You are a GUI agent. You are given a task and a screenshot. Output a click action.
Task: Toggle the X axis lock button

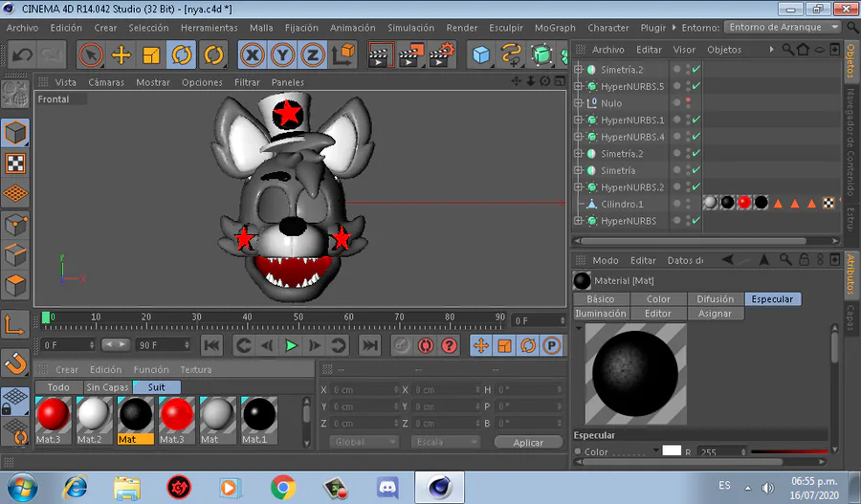(253, 55)
